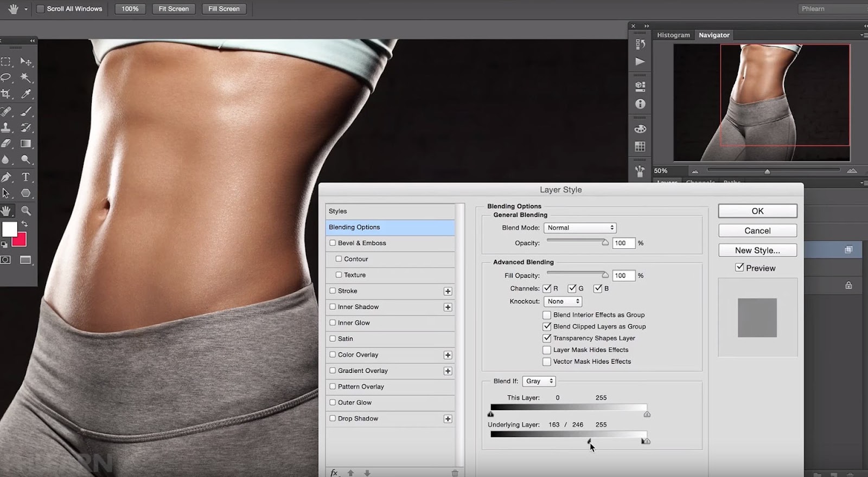Check Blend Interior Effects as Group
The height and width of the screenshot is (477, 868).
(547, 315)
